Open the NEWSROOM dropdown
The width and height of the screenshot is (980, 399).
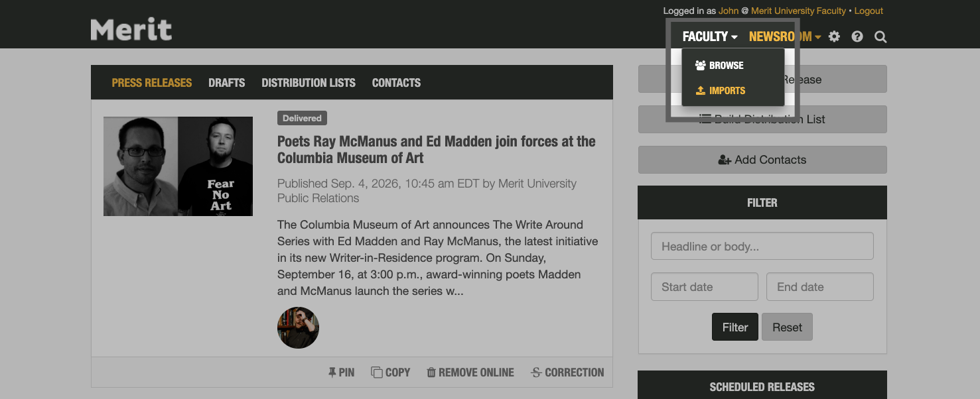[x=784, y=36]
